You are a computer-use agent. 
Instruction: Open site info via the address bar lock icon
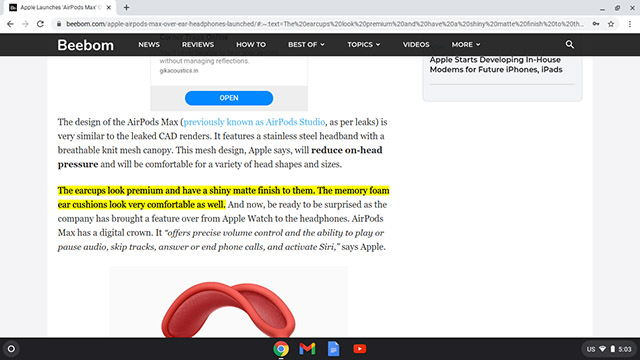(x=59, y=24)
